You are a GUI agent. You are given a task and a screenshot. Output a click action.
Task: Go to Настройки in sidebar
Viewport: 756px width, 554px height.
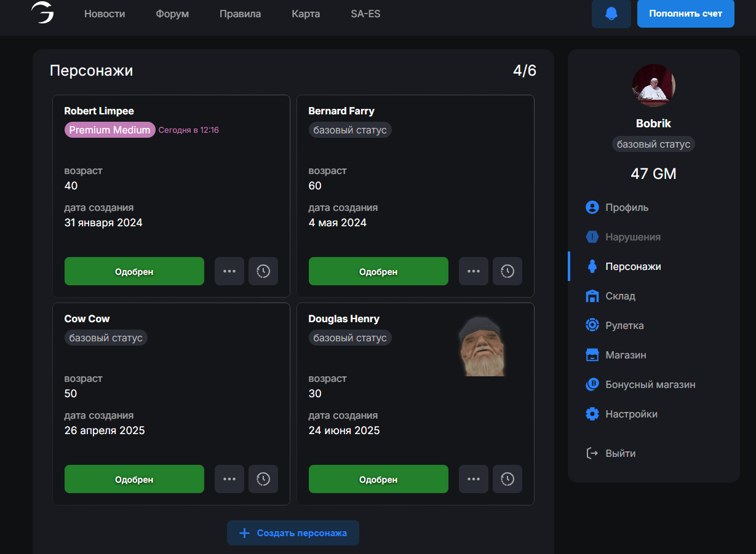(631, 414)
